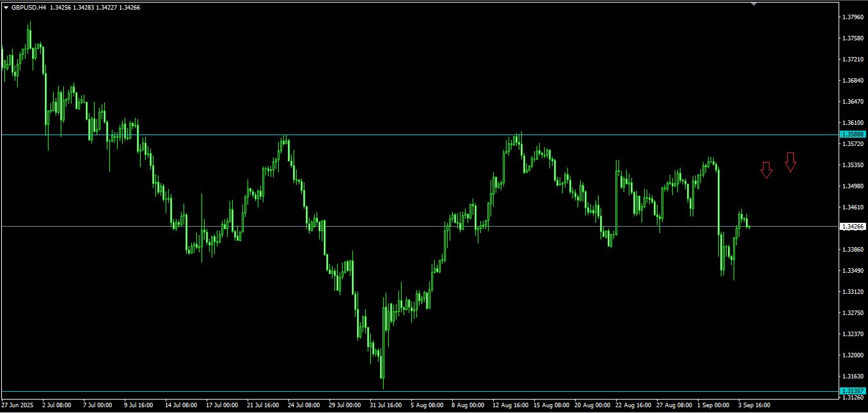Click the 1.35350 price scale value

(855, 165)
